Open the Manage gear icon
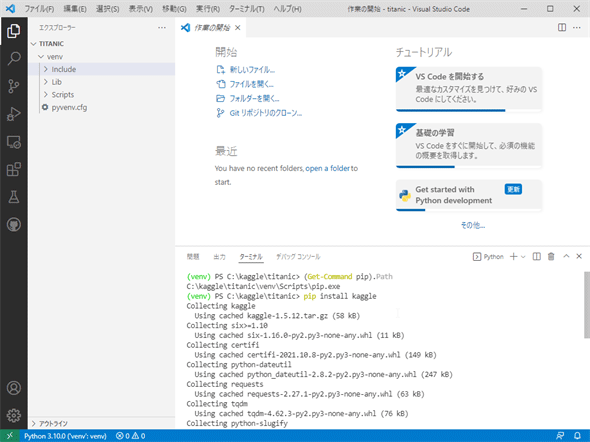The width and height of the screenshot is (590, 442). (14, 415)
